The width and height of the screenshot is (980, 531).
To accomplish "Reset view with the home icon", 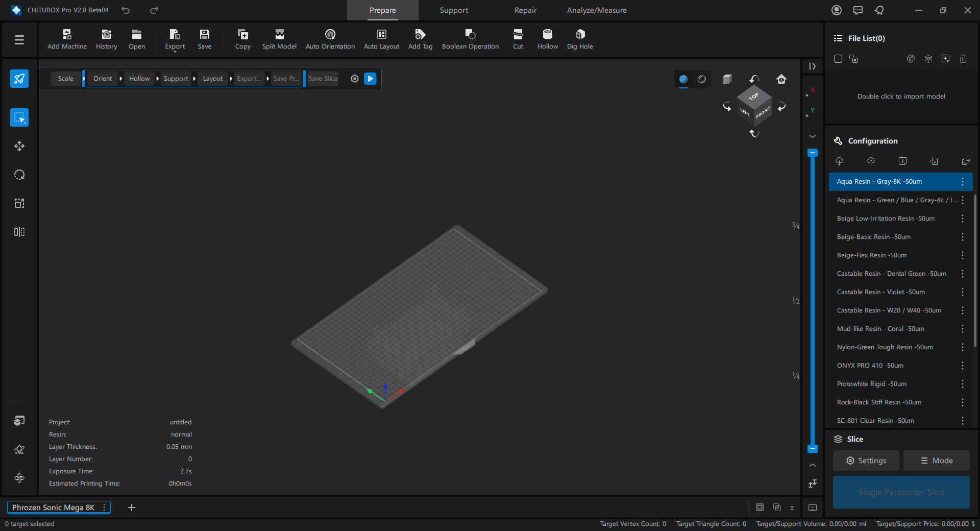I will click(x=781, y=79).
